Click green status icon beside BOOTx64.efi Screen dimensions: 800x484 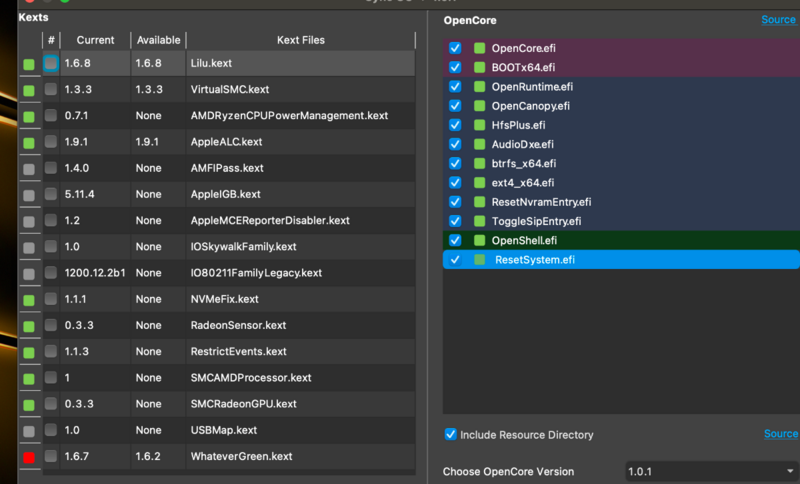pyautogui.click(x=480, y=67)
